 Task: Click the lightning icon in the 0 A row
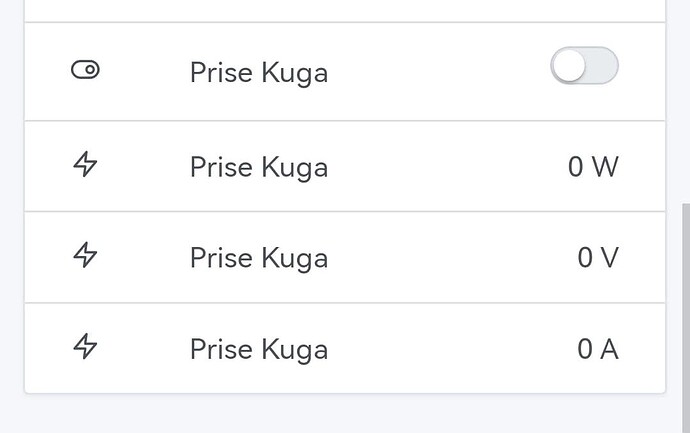(86, 347)
